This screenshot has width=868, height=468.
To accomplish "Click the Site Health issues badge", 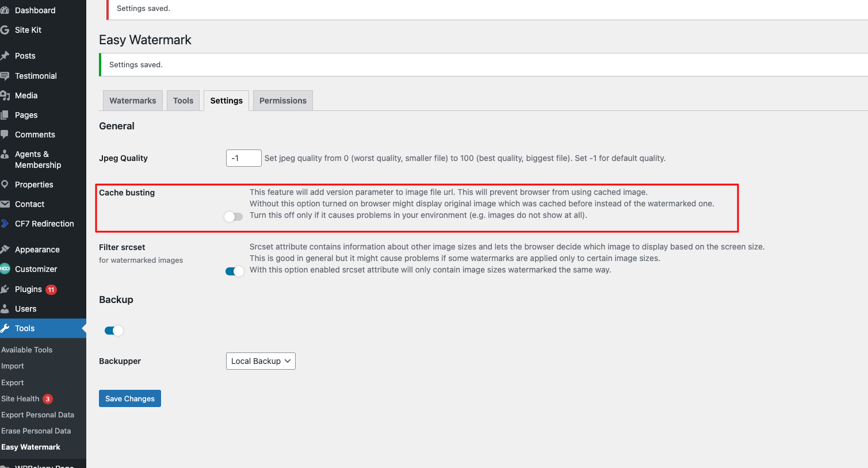I will (48, 399).
